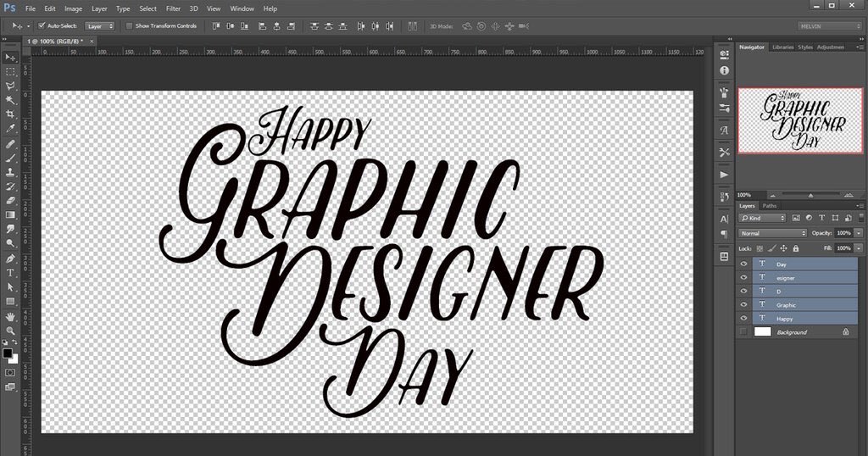Select the Magic Wand tool
This screenshot has height=456, width=868.
tap(10, 100)
